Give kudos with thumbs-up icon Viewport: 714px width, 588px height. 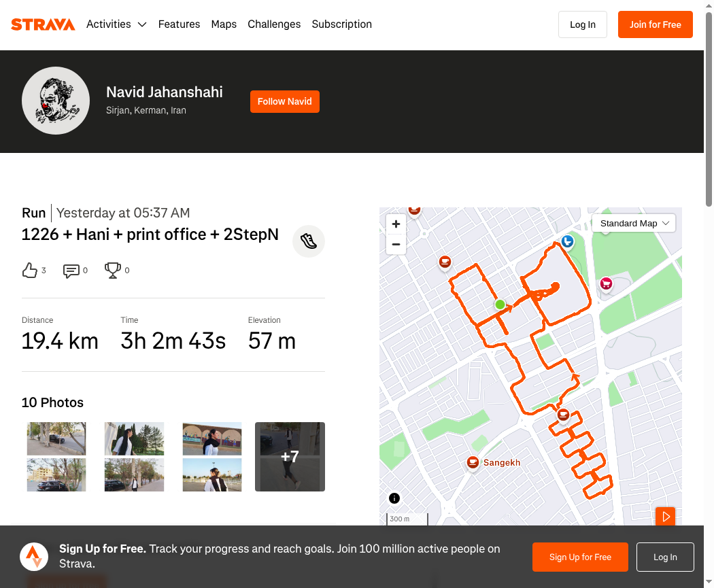pos(30,271)
